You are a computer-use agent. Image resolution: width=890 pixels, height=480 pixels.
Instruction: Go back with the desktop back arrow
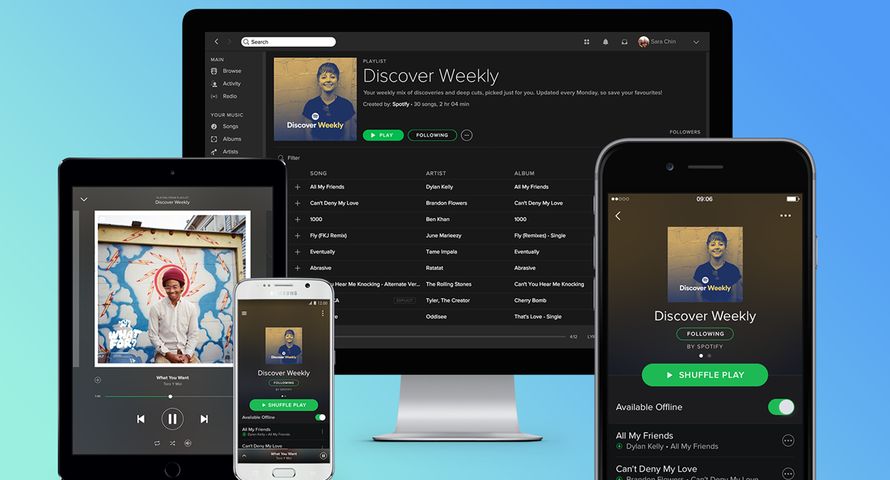click(216, 41)
